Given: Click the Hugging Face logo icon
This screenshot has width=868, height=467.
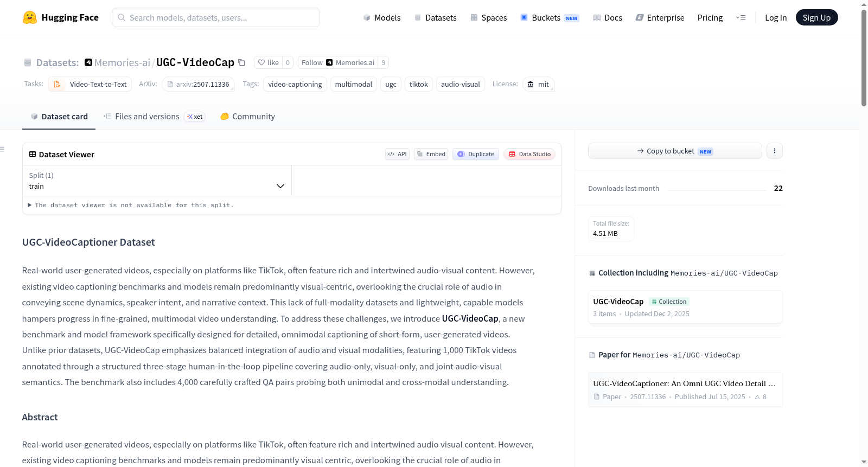Looking at the screenshot, I should point(30,17).
